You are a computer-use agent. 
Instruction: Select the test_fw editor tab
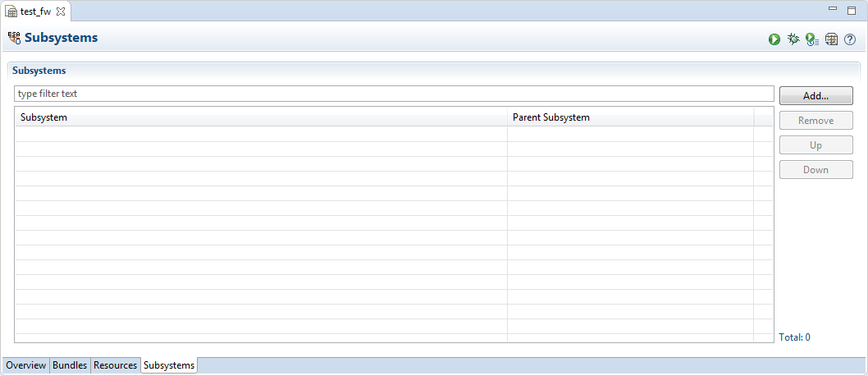pos(35,11)
